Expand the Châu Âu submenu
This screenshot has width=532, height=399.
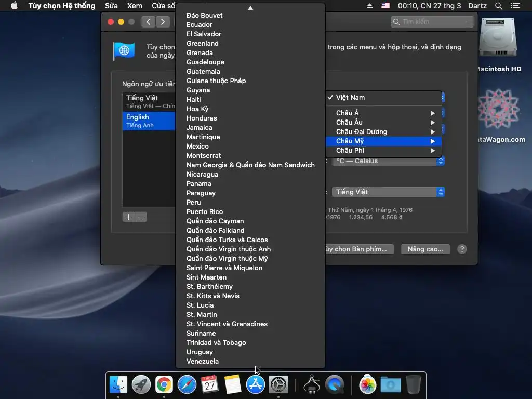tap(384, 122)
